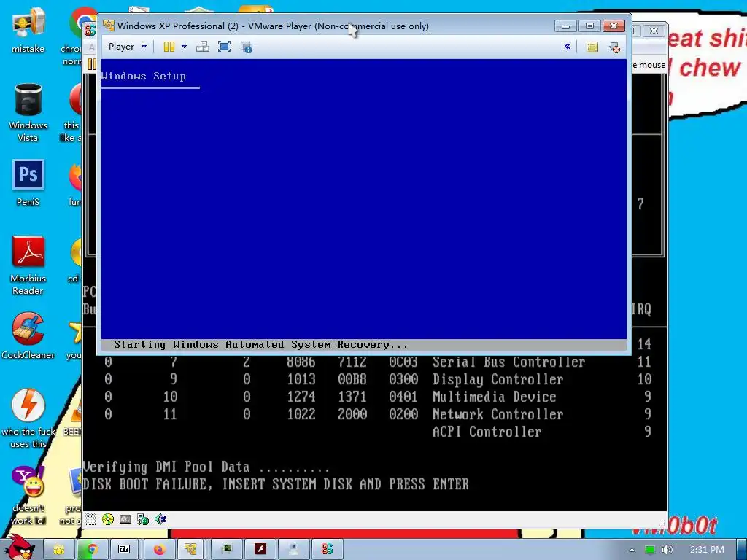Click the Send Ctrl+Alt+Del toolbar icon
This screenshot has width=747, height=560.
(x=203, y=47)
